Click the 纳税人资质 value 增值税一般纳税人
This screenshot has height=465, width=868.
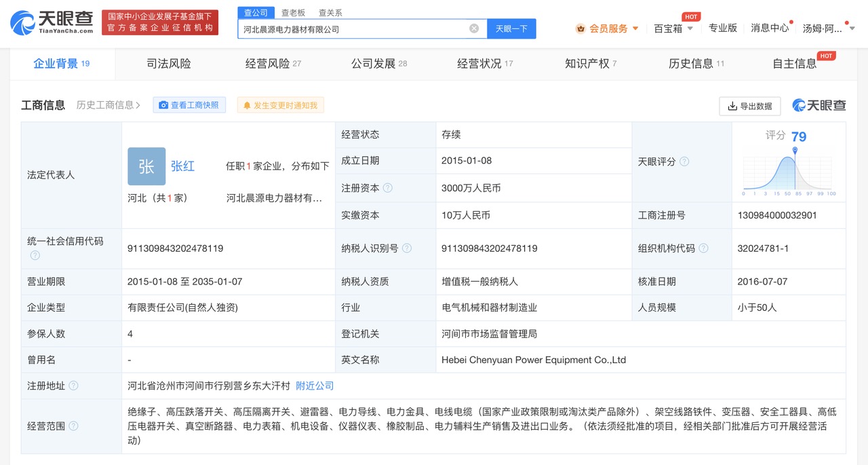tap(479, 281)
